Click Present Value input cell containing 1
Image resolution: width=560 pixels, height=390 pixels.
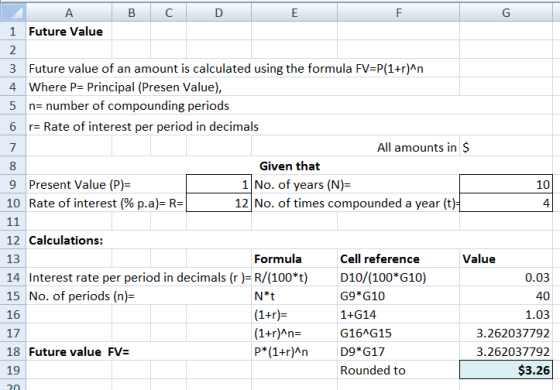[219, 184]
